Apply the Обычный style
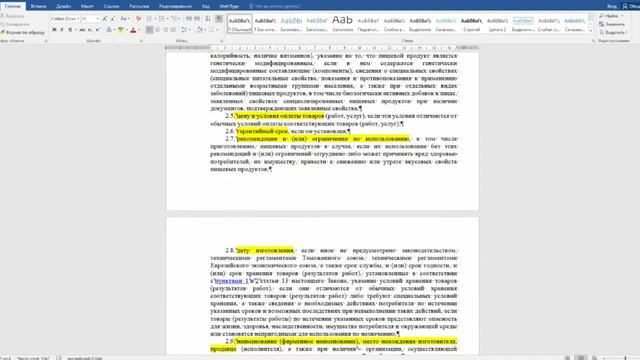 pos(240,24)
